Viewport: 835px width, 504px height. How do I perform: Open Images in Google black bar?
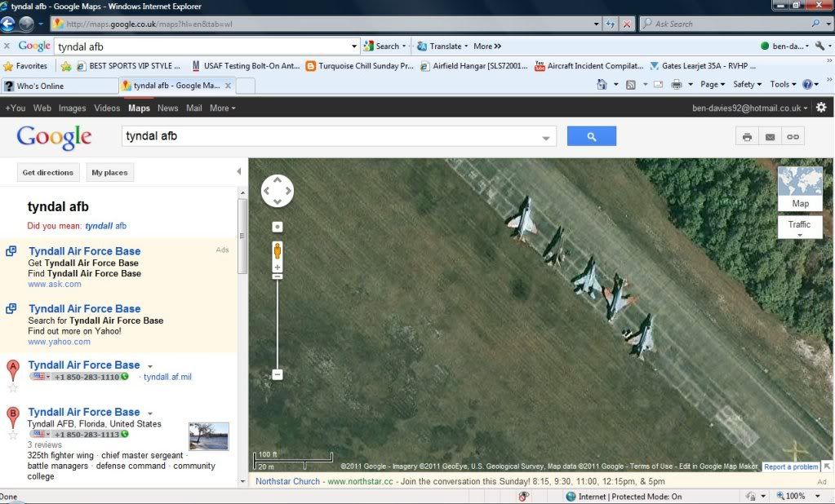72,108
